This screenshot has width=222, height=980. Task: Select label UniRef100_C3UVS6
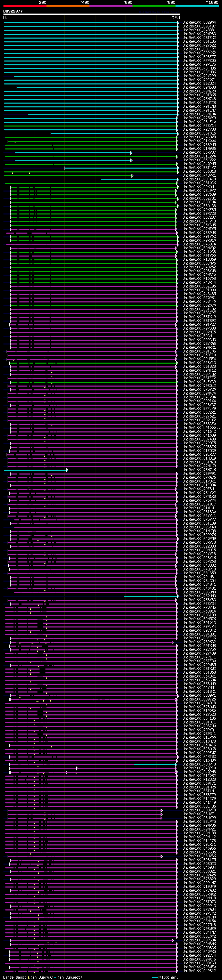click(199, 856)
